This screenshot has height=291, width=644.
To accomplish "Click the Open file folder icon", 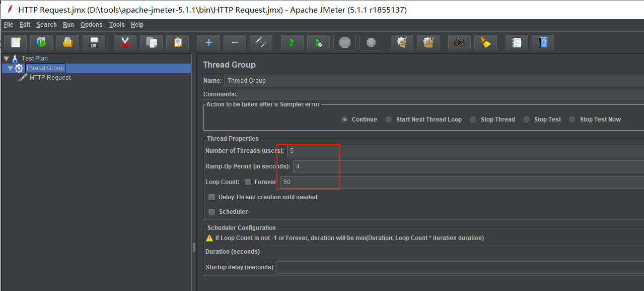I will 67,42.
